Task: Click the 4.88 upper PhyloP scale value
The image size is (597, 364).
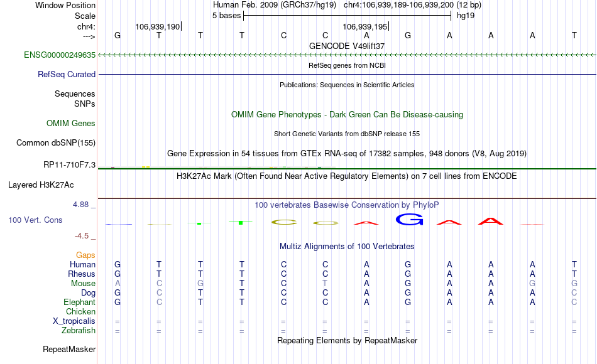Action: click(x=80, y=205)
